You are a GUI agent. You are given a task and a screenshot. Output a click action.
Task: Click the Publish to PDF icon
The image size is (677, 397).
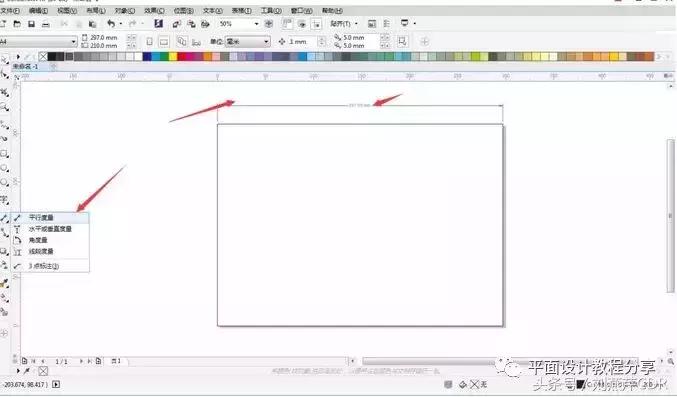[x=206, y=24]
